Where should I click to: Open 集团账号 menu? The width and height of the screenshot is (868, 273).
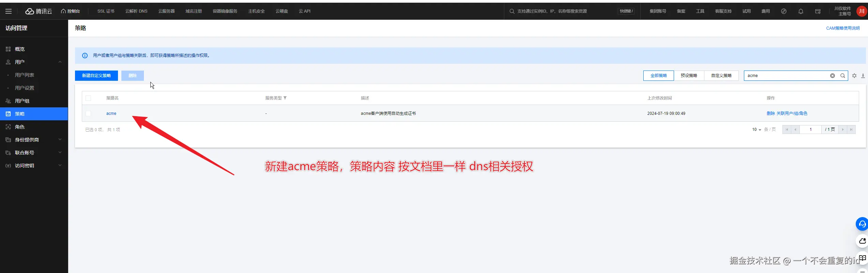point(658,11)
